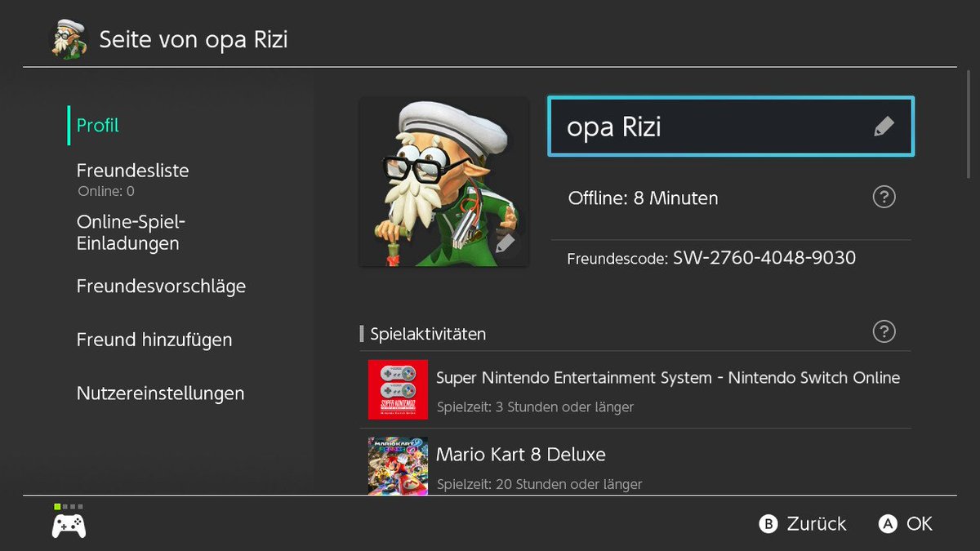The image size is (980, 551).
Task: Click the pencil icon beside nickname opa Rizi
Action: point(884,127)
